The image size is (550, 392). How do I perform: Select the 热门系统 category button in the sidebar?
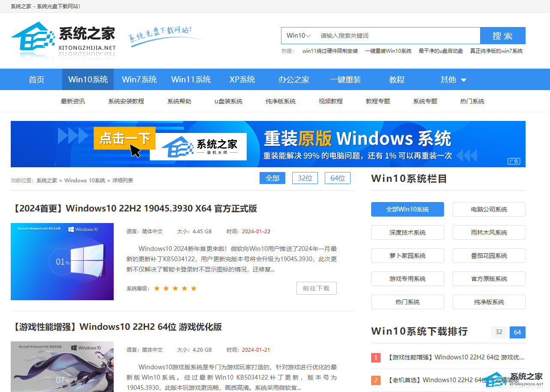tap(408, 302)
